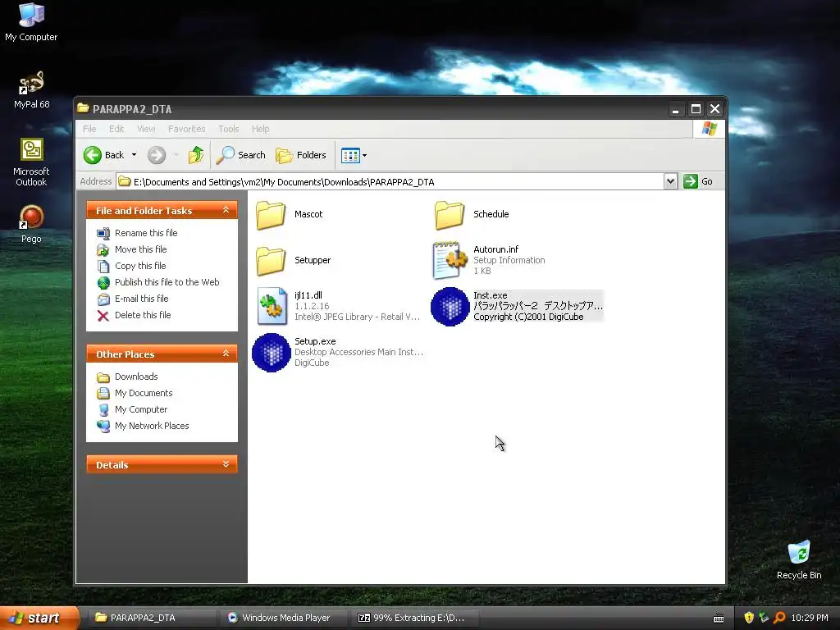Open the Favorites menu

(x=186, y=129)
